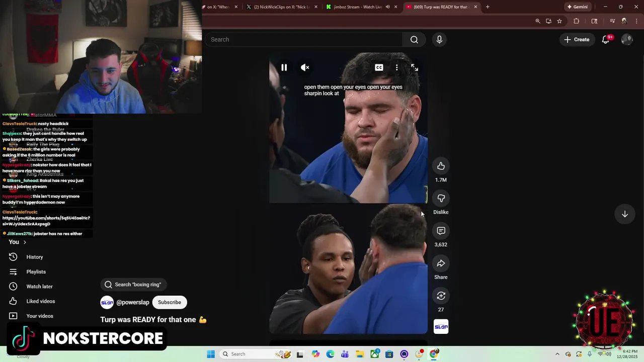The width and height of the screenshot is (644, 362).
Task: Expand the Short to fullscreen
Action: 415,67
